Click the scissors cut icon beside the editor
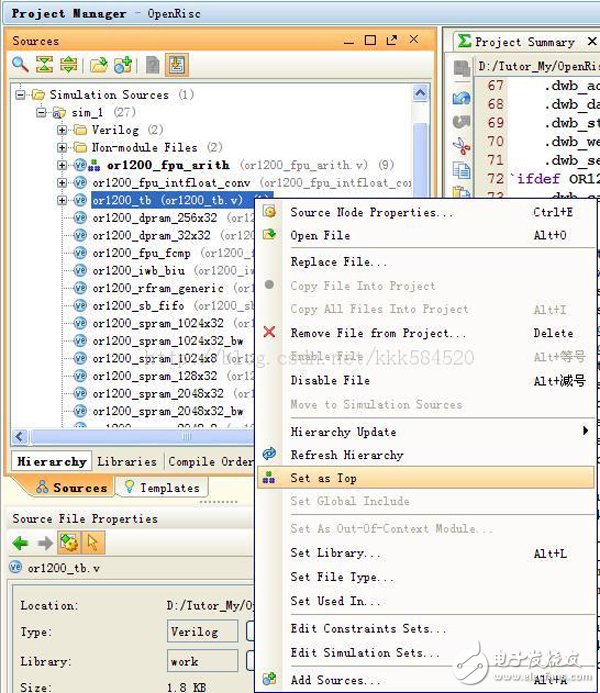The height and width of the screenshot is (693, 600). (x=461, y=146)
